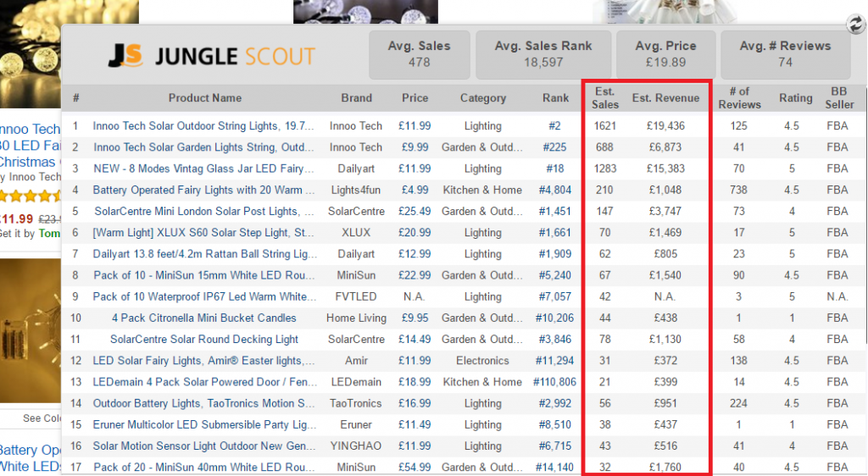Click rank #18 link
868x476 pixels.
(x=554, y=169)
